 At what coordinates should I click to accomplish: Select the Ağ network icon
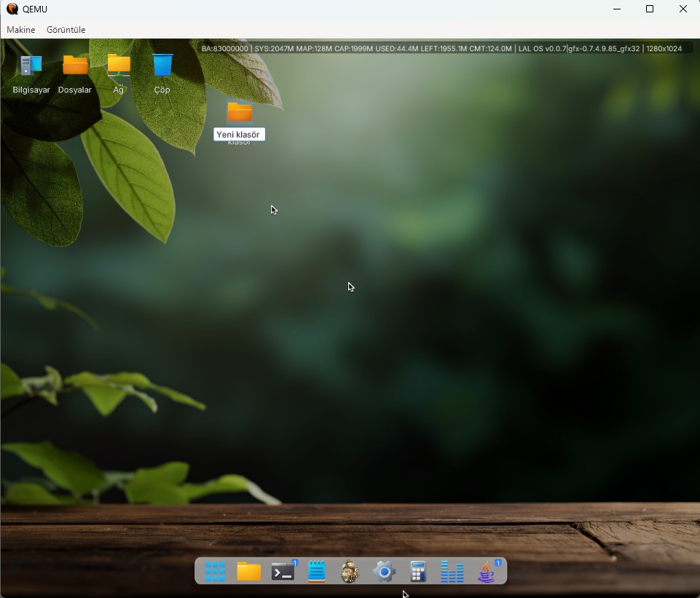click(118, 74)
